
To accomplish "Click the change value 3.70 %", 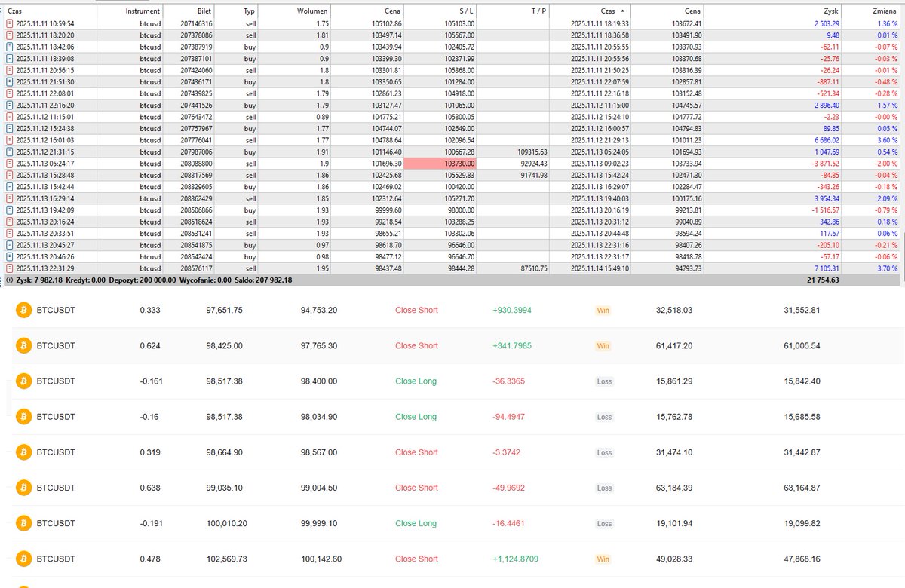I will (x=887, y=268).
